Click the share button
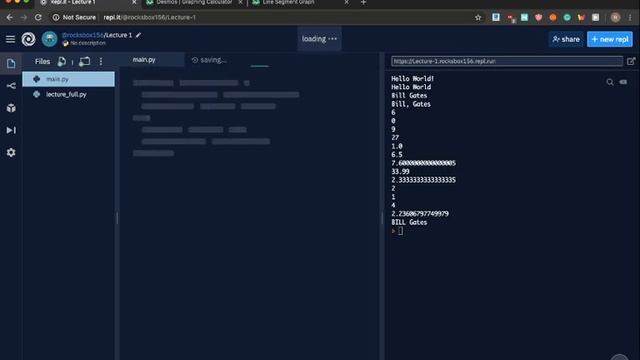 tap(566, 39)
